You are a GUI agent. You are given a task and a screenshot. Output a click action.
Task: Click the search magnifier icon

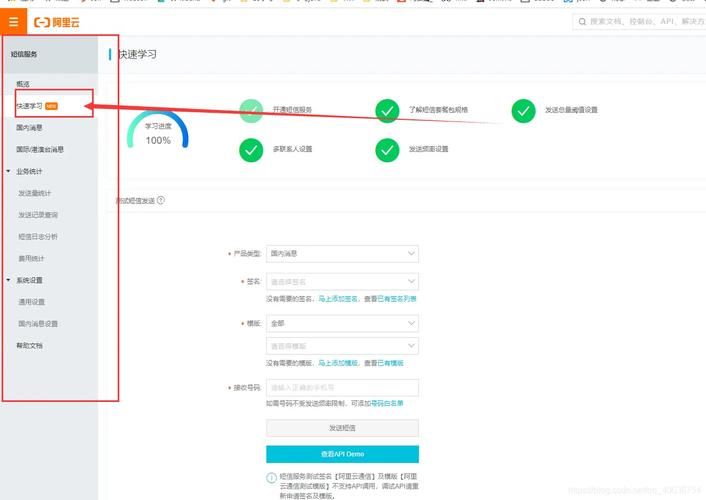point(582,22)
